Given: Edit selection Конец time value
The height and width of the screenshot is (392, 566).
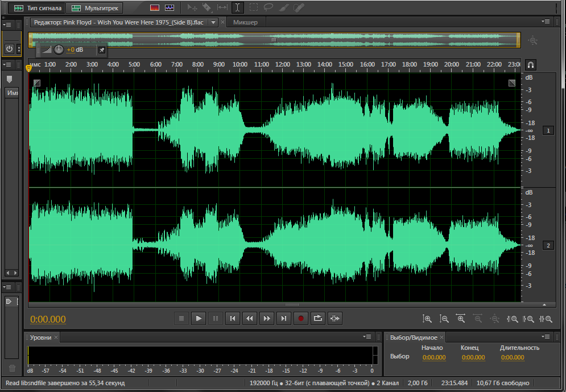Looking at the screenshot, I should point(473,358).
